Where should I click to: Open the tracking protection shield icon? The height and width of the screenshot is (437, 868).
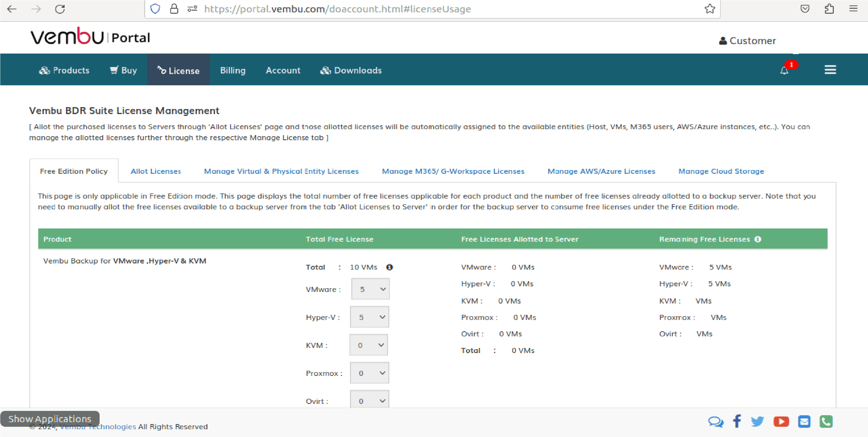pyautogui.click(x=155, y=9)
